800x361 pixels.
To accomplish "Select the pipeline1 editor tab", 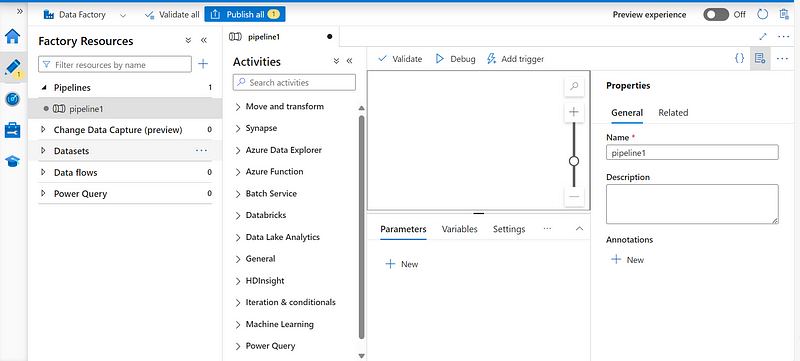I will (x=281, y=37).
